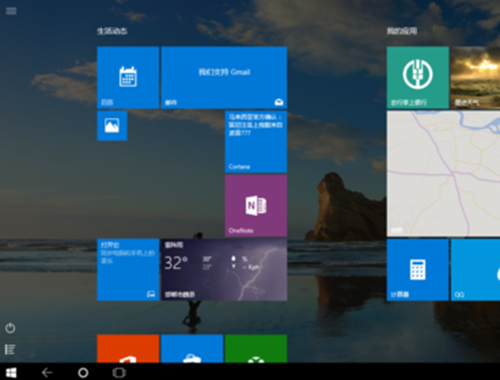Open the Photos tile
500x380 pixels.
click(112, 126)
